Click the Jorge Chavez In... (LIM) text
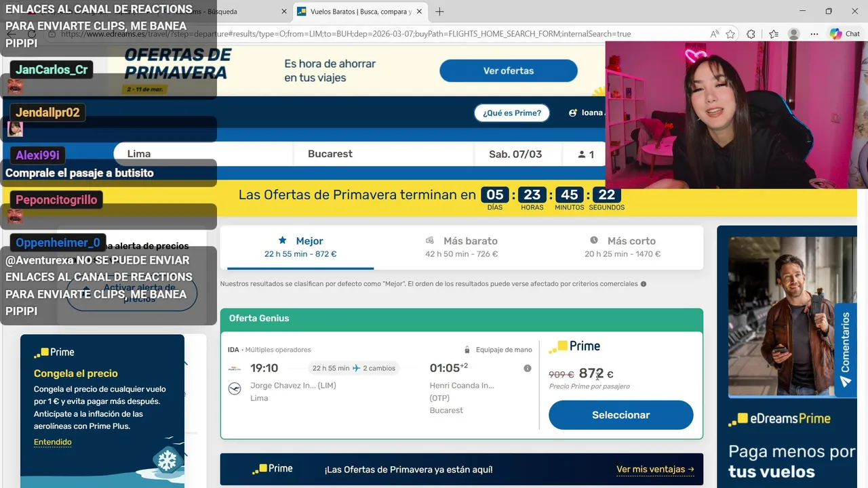868x488 pixels. (293, 386)
